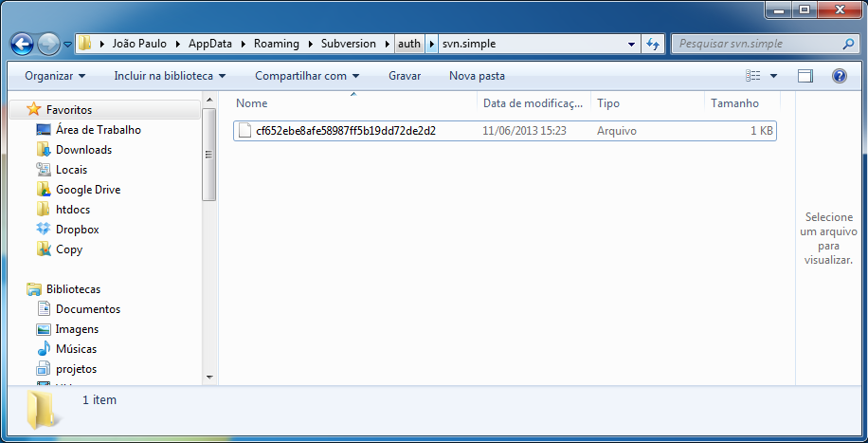
Task: Open Área de Trabalho favorite
Action: [99, 130]
